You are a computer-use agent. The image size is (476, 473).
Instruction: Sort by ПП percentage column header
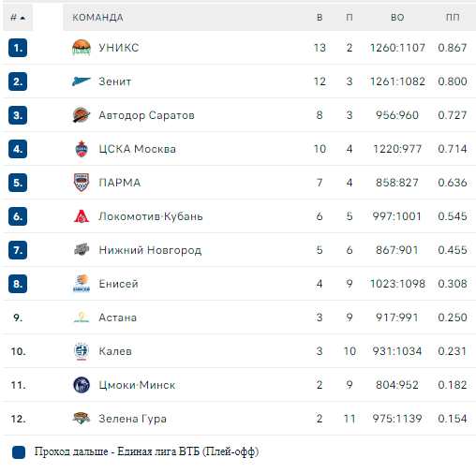[453, 18]
